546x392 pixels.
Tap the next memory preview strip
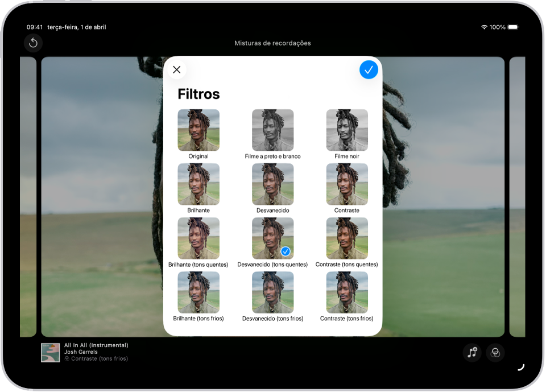click(x=517, y=197)
